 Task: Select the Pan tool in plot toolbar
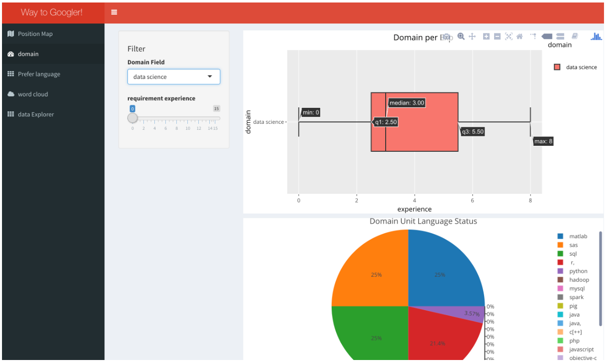[472, 36]
